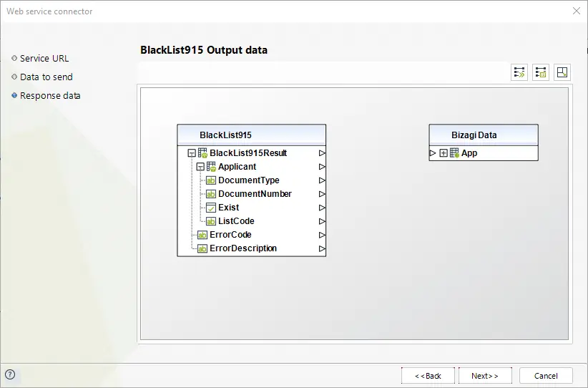This screenshot has height=388, width=588.
Task: Click the ErrorCode output connector arrow
Action: click(x=322, y=235)
